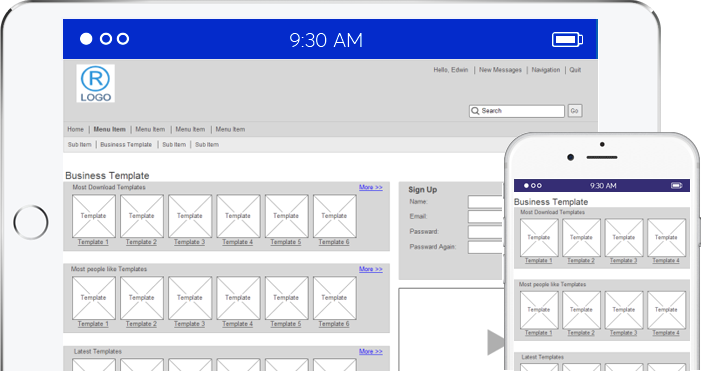701x371 pixels.
Task: Click the 9:30 AM clock on phone
Action: tap(603, 186)
